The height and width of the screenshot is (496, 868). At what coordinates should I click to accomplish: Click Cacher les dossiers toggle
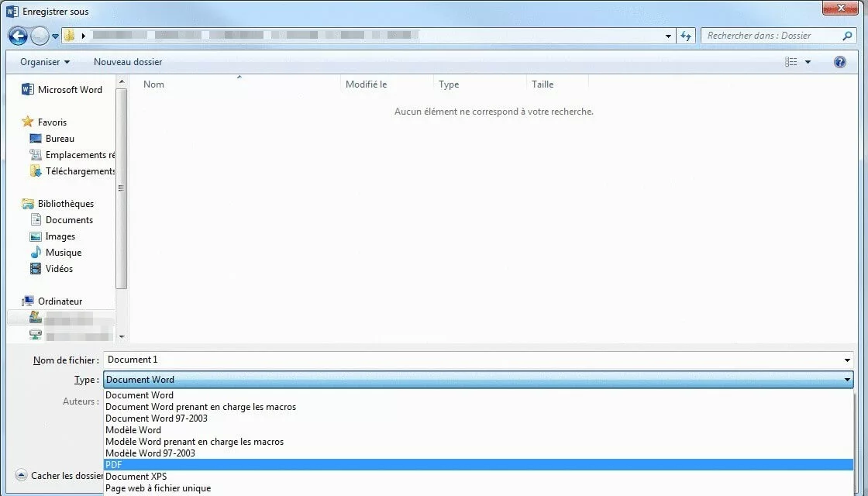[60, 476]
